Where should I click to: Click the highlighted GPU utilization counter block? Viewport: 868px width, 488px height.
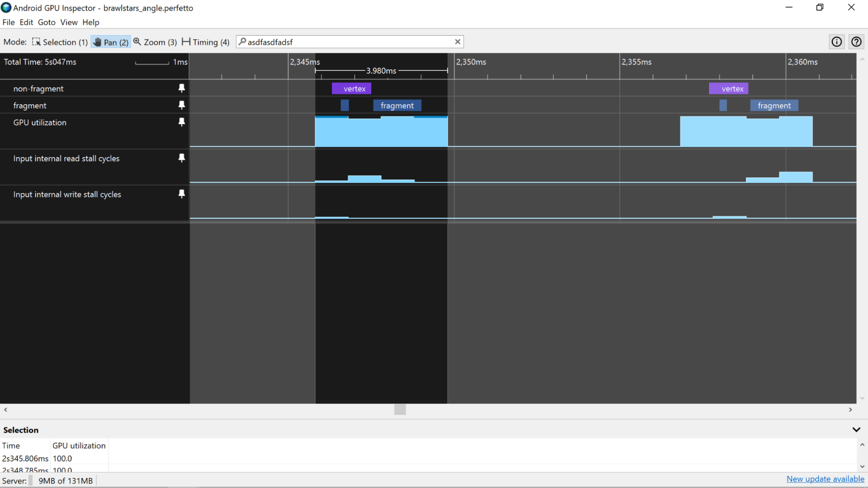click(381, 131)
